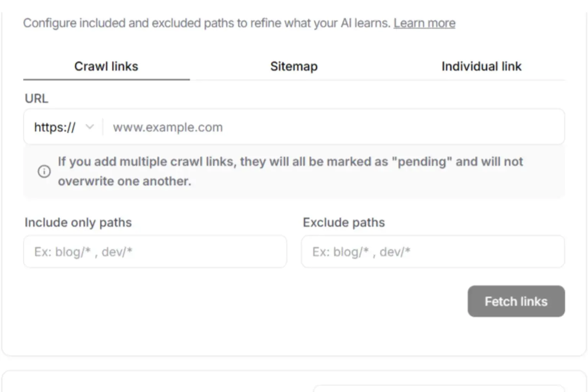
Task: Click the Exclude paths label
Action: 344,222
